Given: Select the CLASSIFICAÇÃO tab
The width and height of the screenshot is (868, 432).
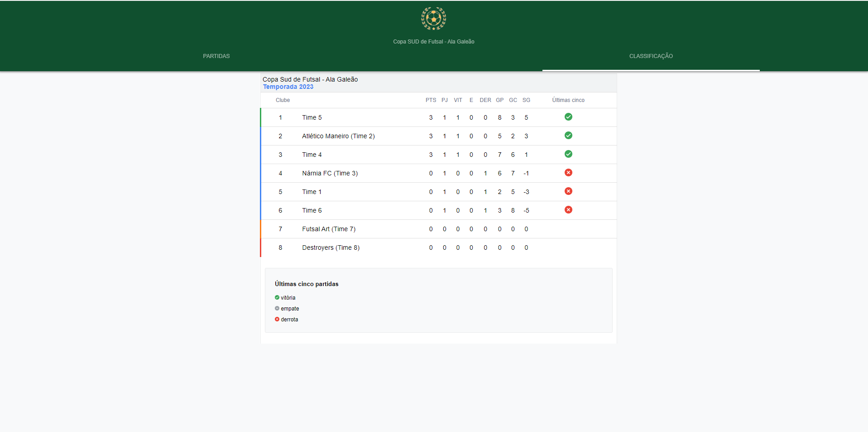Looking at the screenshot, I should 651,56.
